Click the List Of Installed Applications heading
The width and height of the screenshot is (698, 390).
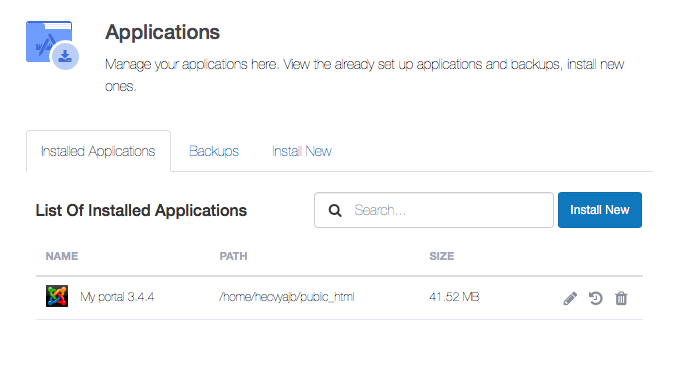point(141,210)
